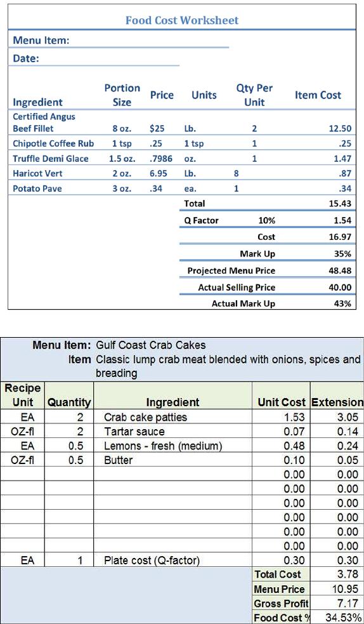
Task: Click the Extension column header
Action: click(x=337, y=402)
